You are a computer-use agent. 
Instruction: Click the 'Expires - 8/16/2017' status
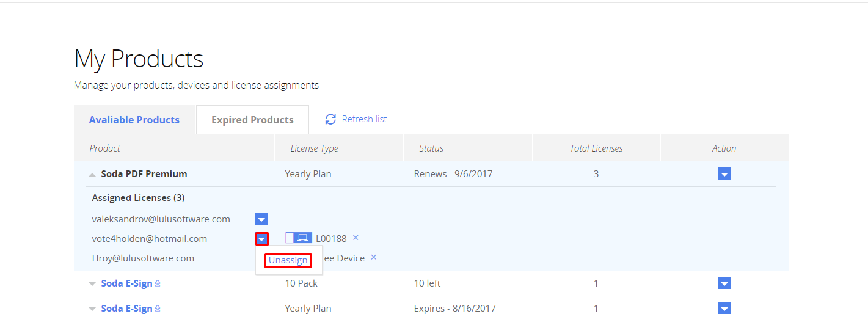click(x=455, y=309)
